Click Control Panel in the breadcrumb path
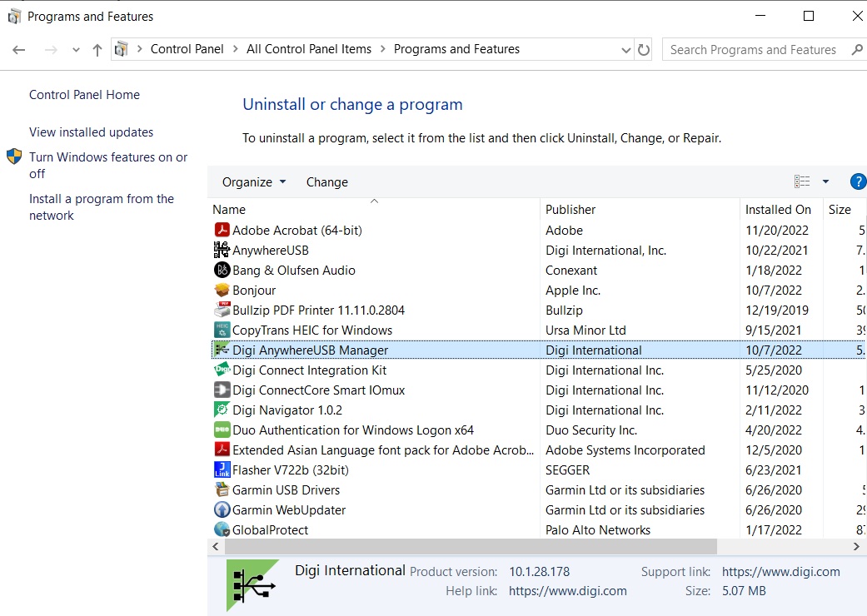 click(x=187, y=49)
